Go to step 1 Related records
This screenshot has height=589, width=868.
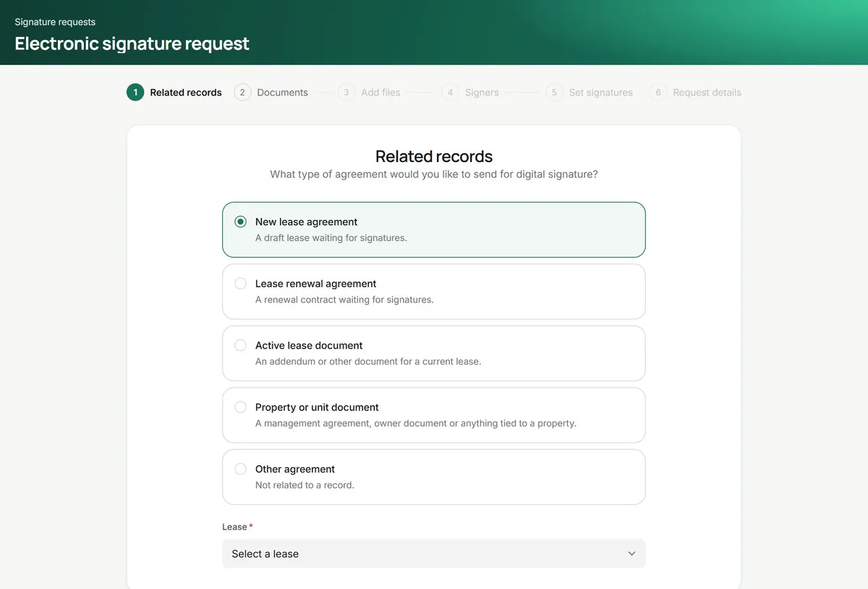pos(174,93)
